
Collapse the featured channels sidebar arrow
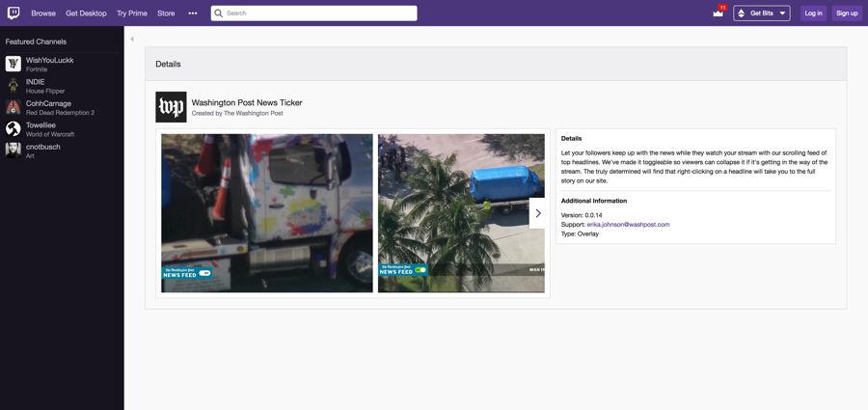[x=132, y=40]
